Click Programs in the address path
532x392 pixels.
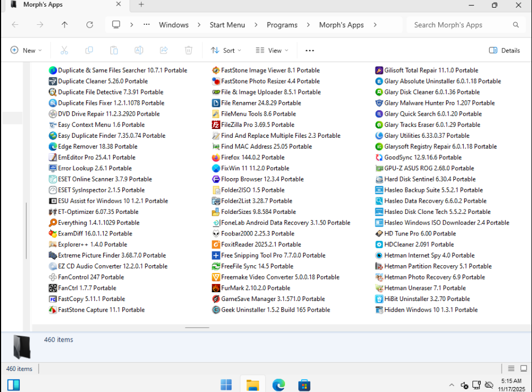[282, 25]
